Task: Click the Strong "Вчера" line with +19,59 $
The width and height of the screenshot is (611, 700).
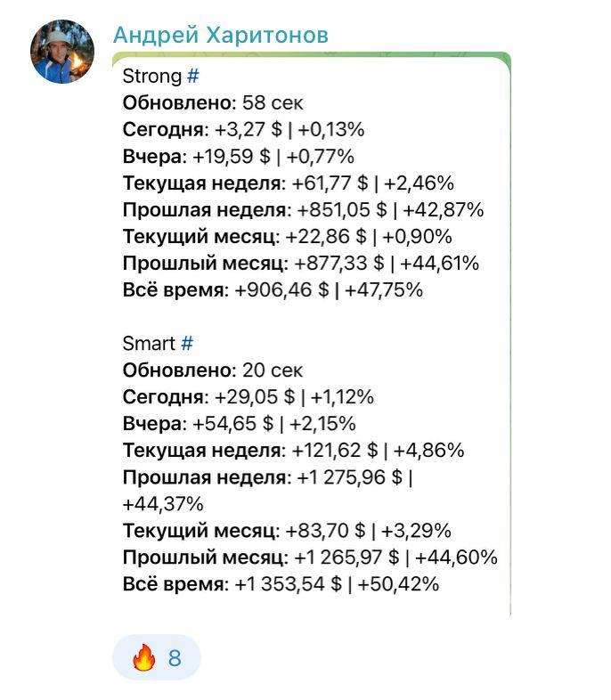Action: click(x=238, y=157)
